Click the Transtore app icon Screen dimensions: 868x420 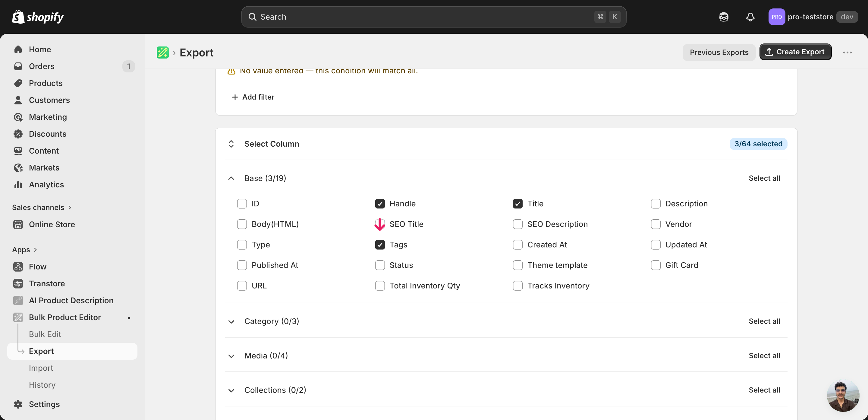[x=18, y=283]
